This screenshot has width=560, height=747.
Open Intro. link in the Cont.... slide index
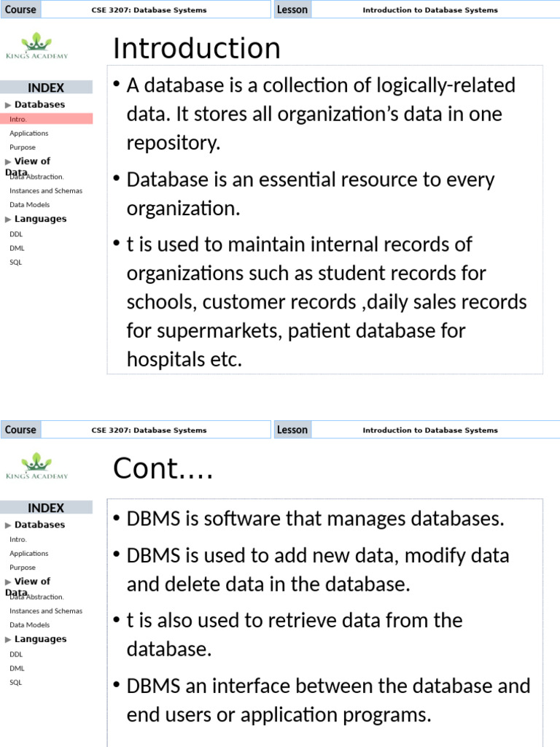pos(18,539)
